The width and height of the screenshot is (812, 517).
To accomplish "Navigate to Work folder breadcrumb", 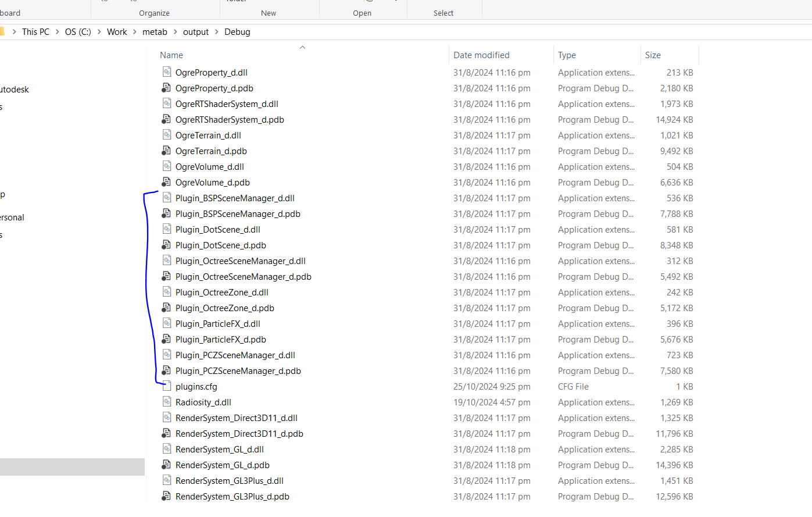I will click(117, 32).
